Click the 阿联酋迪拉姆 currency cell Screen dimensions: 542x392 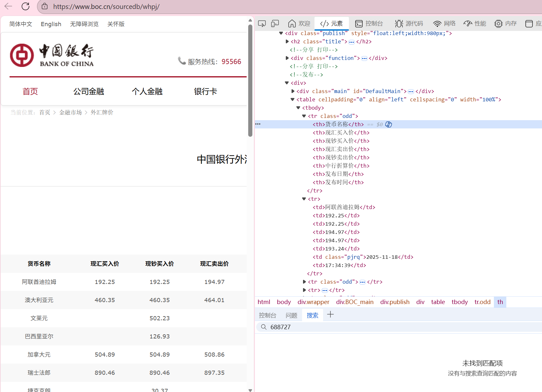coord(39,282)
